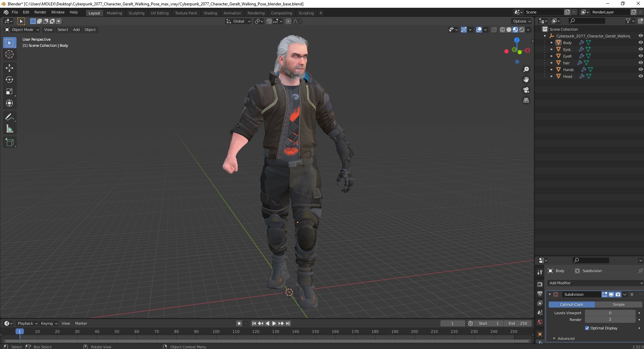Hide the Body object in outliner
The width and height of the screenshot is (644, 349).
[x=640, y=42]
